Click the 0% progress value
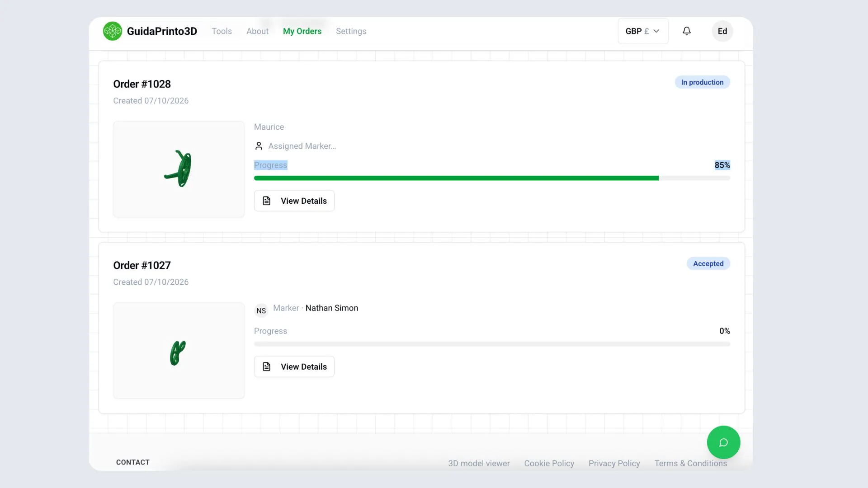868x488 pixels. tap(724, 331)
